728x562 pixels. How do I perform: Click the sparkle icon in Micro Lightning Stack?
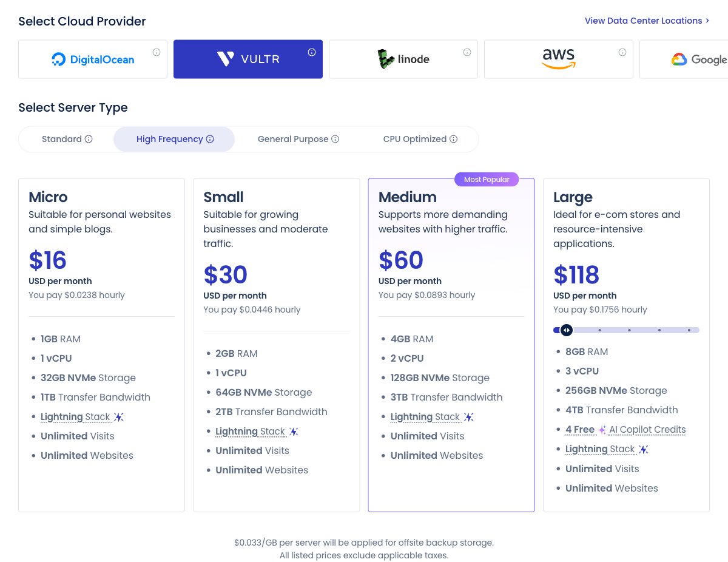coord(119,417)
